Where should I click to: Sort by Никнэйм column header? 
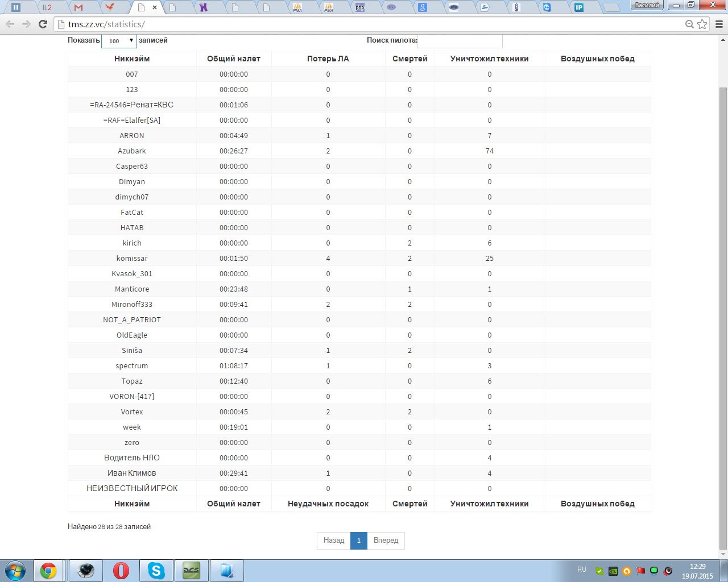132,59
